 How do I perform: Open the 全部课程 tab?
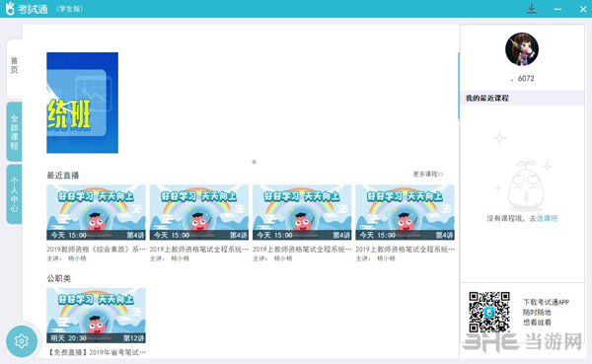point(15,132)
